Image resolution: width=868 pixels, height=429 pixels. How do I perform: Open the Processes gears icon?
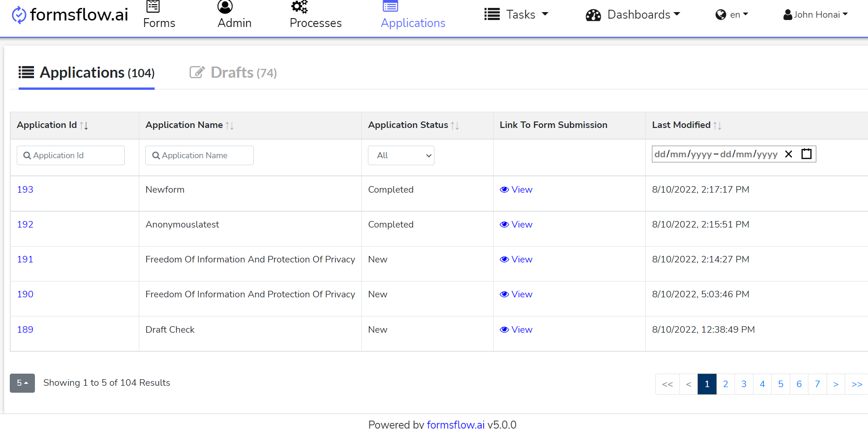click(299, 7)
